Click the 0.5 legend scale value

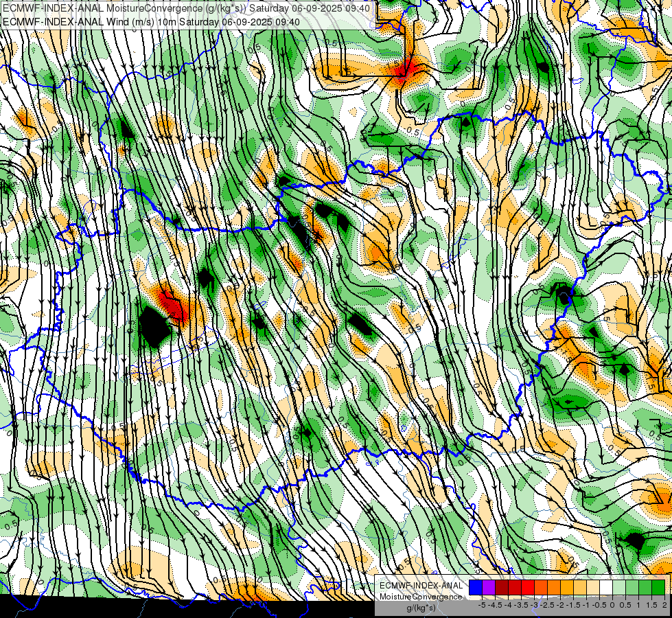(625, 605)
